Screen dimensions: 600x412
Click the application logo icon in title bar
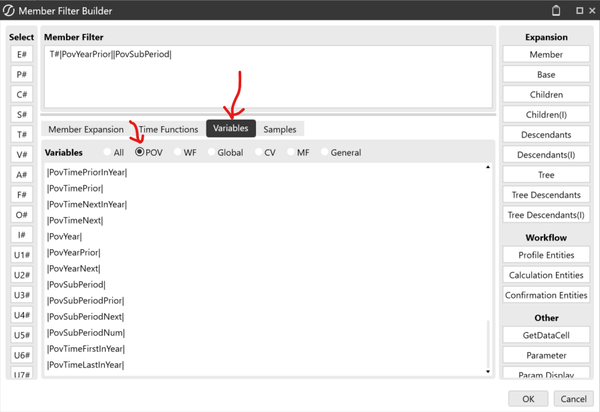[8, 10]
